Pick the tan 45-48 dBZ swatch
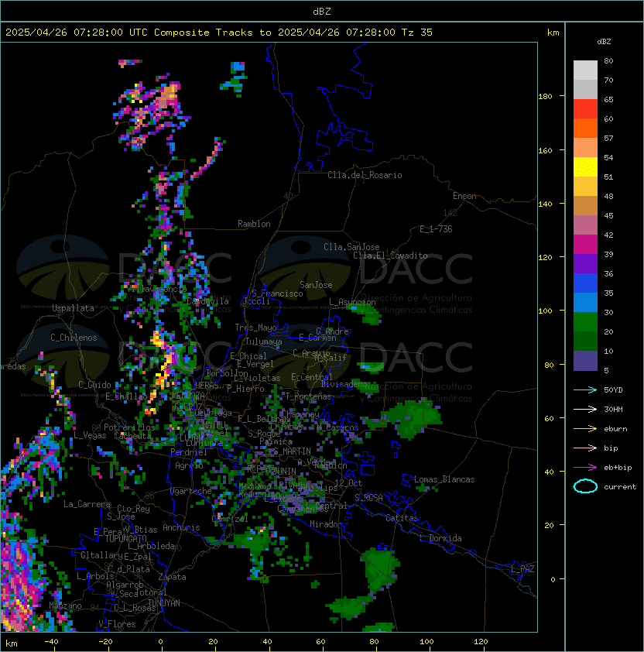This screenshot has height=652, width=644. click(x=585, y=206)
